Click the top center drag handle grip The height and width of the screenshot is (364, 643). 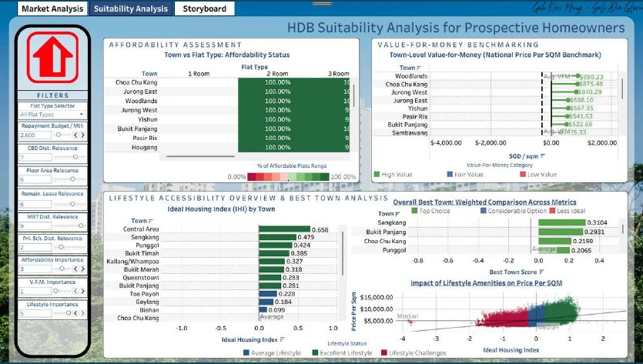click(x=322, y=4)
